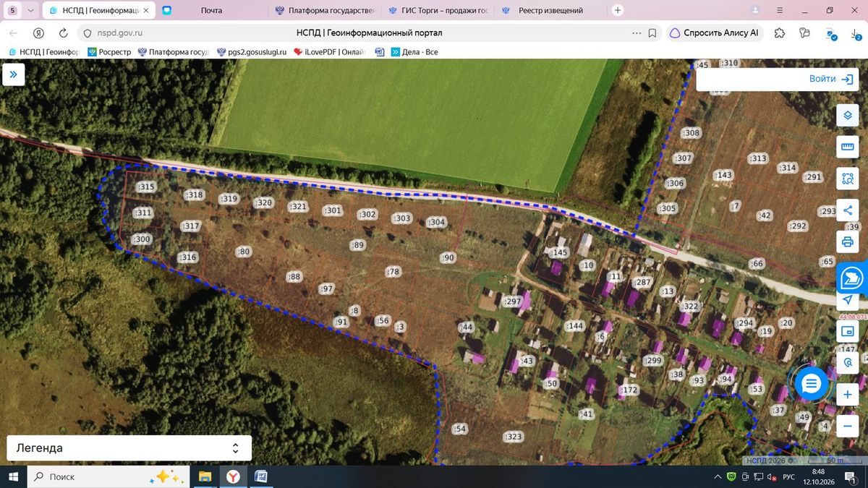This screenshot has width=868, height=488.
Task: Click the Войти login button
Action: [x=831, y=79]
